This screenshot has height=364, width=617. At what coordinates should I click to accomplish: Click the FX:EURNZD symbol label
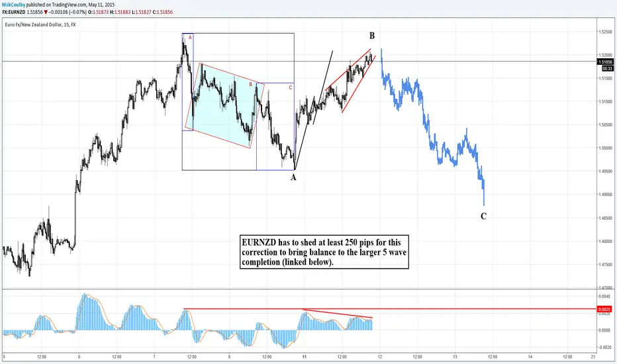(x=14, y=12)
